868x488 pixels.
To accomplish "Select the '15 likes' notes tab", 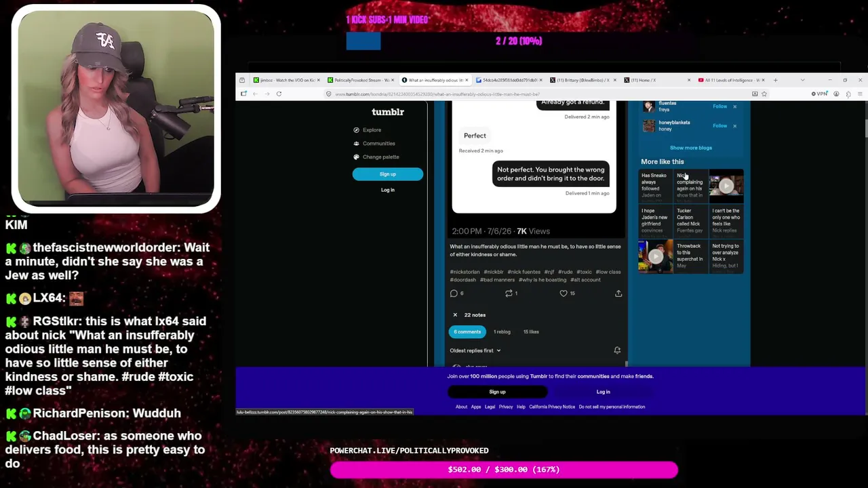I will (x=531, y=332).
